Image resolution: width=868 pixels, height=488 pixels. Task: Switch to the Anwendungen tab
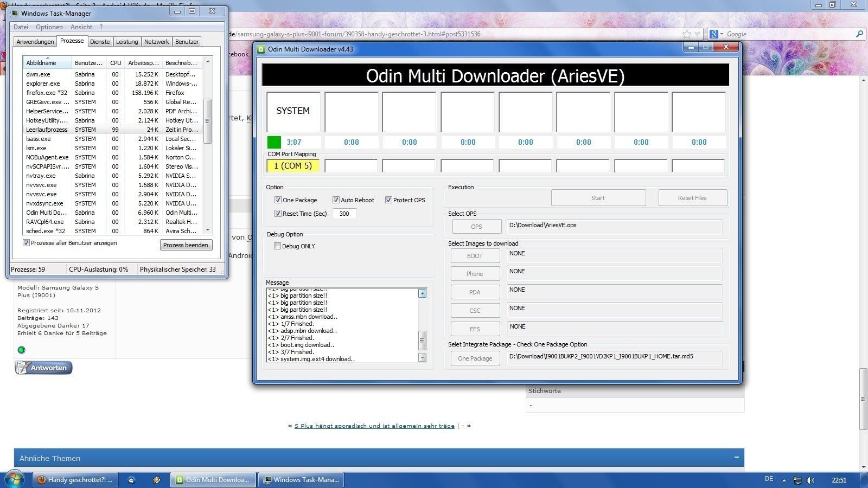35,42
